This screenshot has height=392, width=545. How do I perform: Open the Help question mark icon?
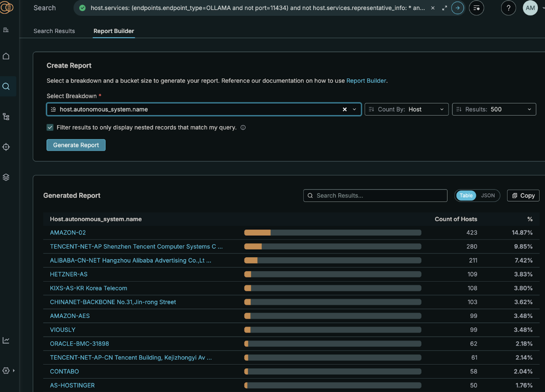click(x=508, y=8)
